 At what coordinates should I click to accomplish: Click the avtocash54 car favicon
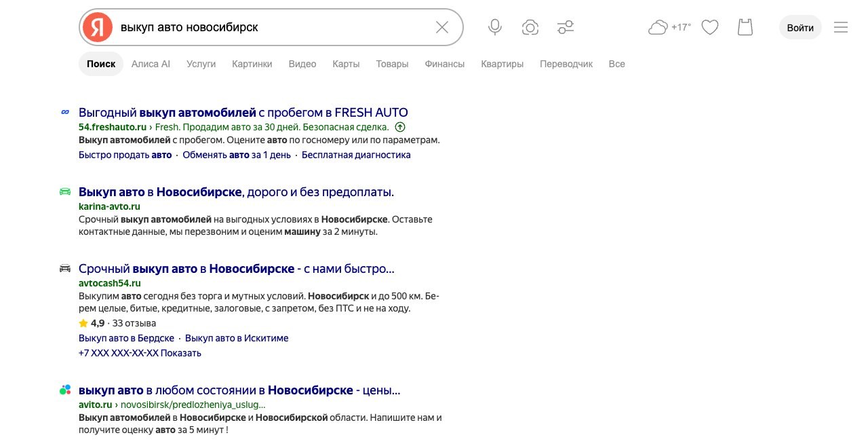(x=65, y=268)
